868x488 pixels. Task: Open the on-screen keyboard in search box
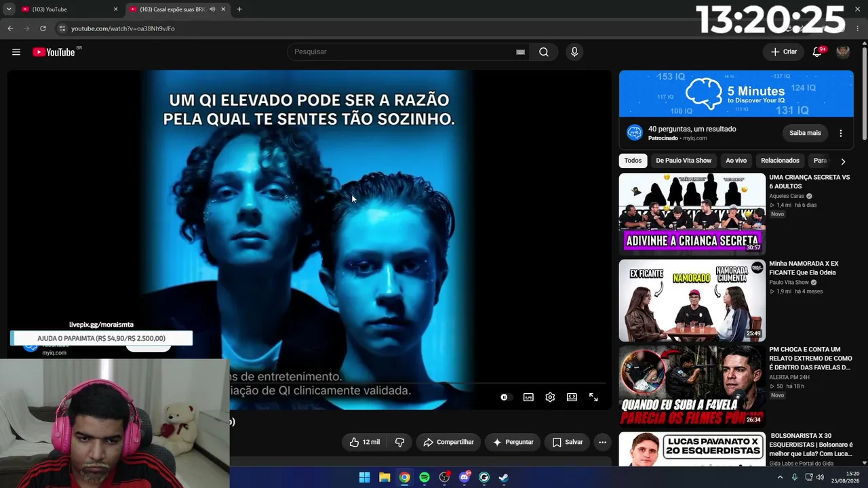(520, 52)
